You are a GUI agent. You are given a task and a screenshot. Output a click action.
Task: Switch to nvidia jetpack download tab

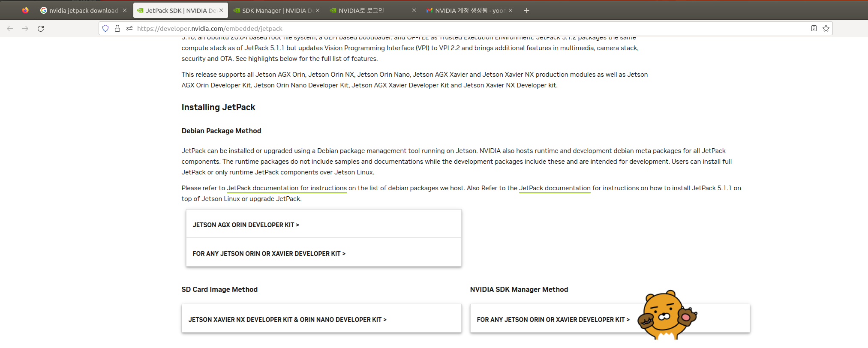[x=83, y=10]
